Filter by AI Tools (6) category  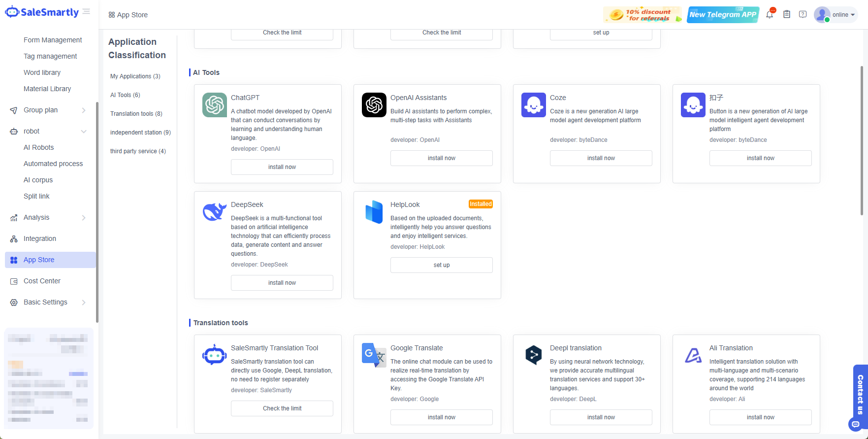coord(125,95)
